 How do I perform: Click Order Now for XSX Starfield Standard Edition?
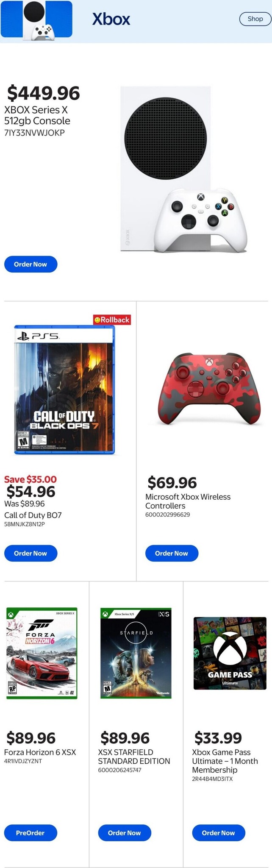click(125, 833)
